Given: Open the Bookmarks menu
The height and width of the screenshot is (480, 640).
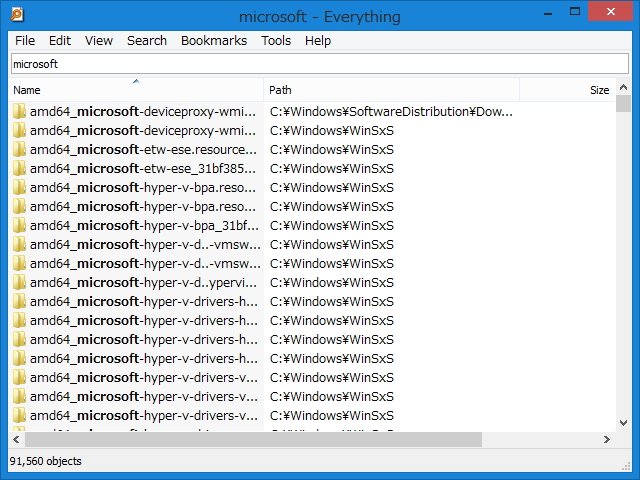Looking at the screenshot, I should 214,41.
